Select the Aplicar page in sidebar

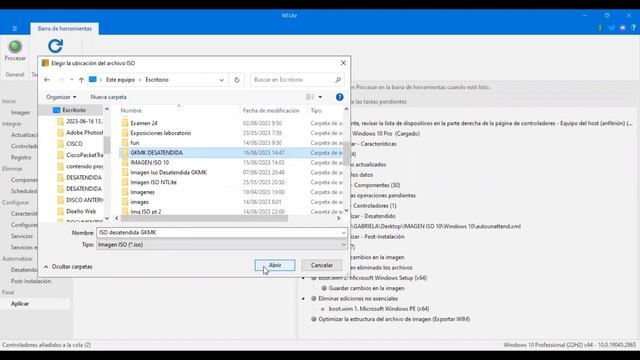(20, 304)
